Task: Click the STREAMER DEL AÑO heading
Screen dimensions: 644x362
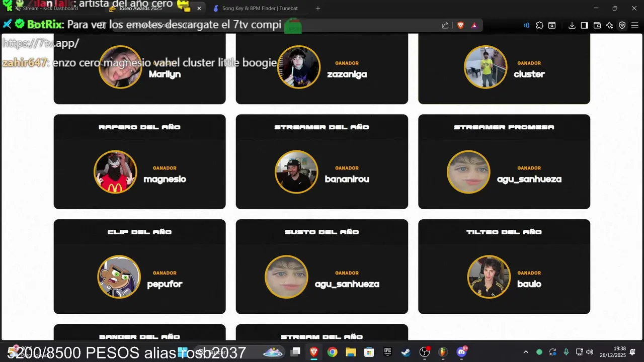Action: [322, 127]
